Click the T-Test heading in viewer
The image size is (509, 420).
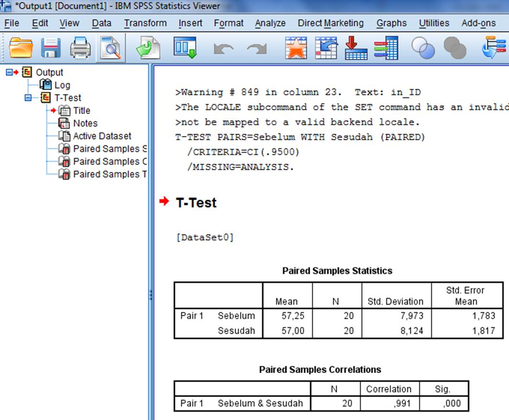tap(196, 203)
